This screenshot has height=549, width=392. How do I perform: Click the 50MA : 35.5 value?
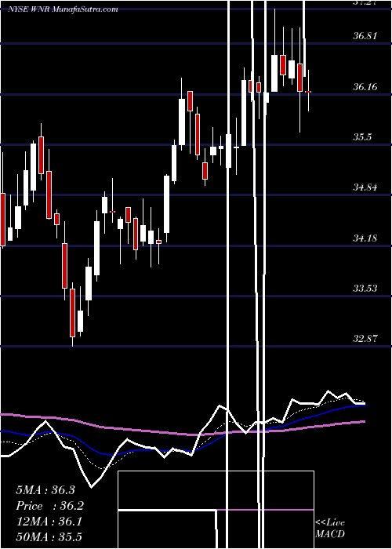click(49, 536)
